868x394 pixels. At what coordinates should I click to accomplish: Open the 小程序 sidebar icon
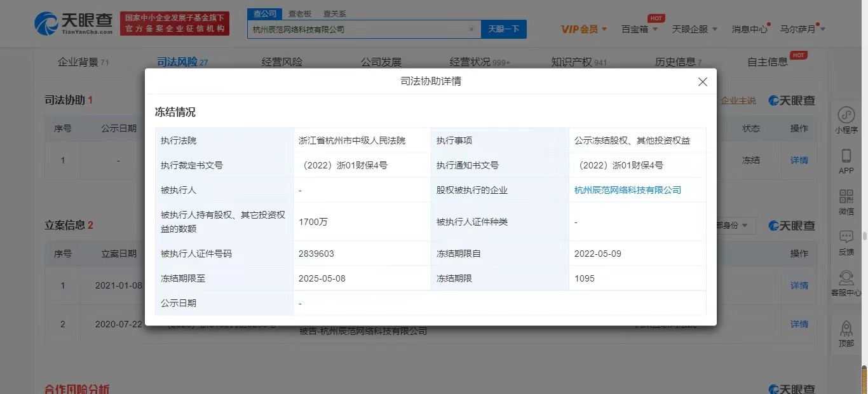click(x=846, y=120)
